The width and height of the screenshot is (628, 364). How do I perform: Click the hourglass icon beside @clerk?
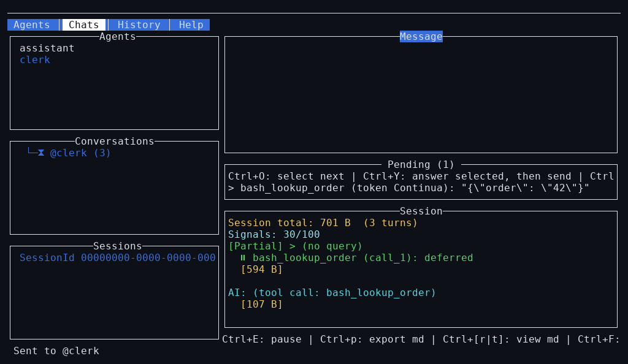click(x=41, y=153)
